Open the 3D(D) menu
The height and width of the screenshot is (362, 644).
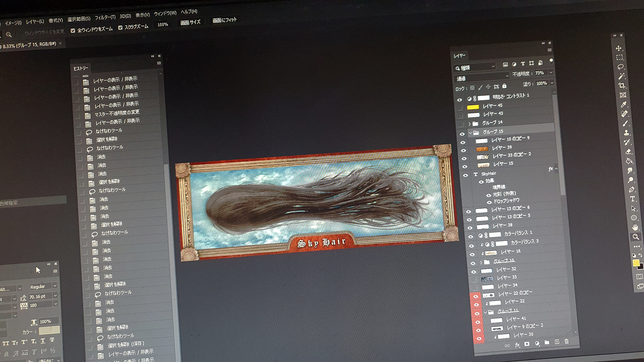click(125, 16)
